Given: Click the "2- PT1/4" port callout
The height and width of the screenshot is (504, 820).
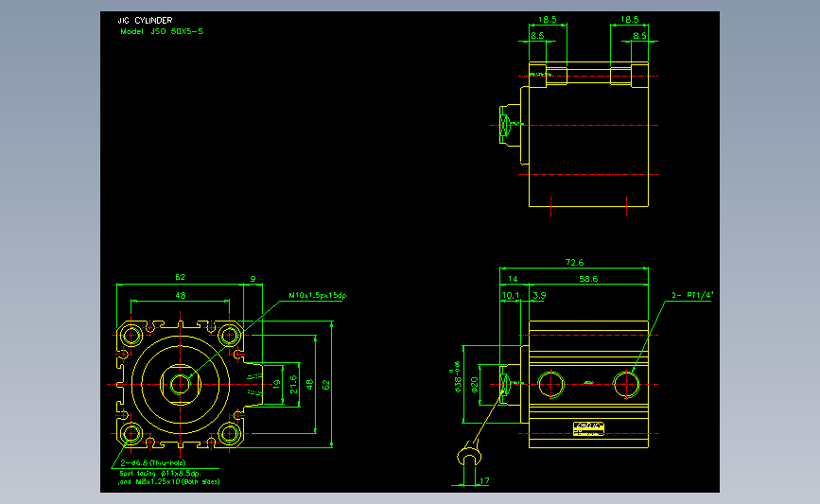Looking at the screenshot, I should pyautogui.click(x=692, y=295).
